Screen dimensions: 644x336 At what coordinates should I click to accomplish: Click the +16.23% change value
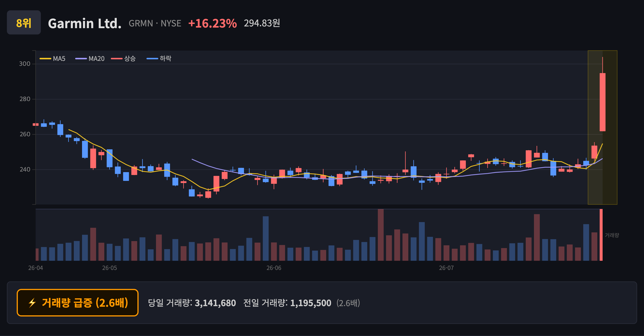pos(213,24)
